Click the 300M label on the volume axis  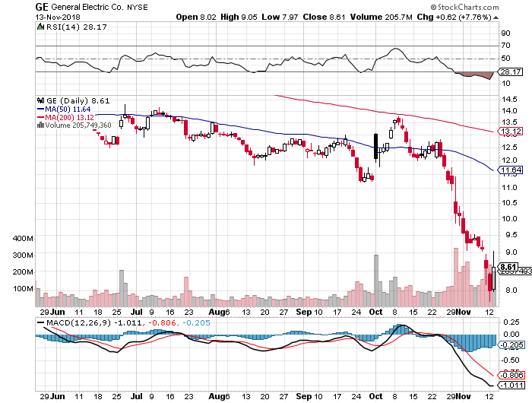[x=23, y=255]
